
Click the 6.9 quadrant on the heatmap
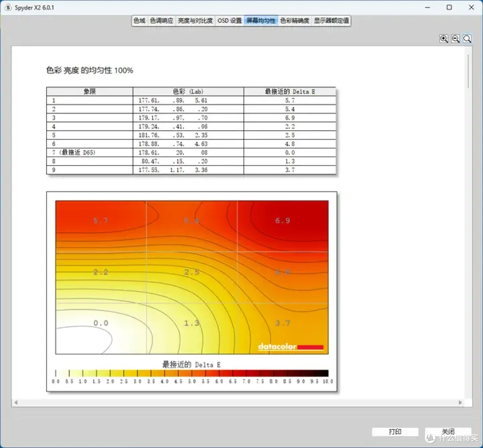click(283, 226)
